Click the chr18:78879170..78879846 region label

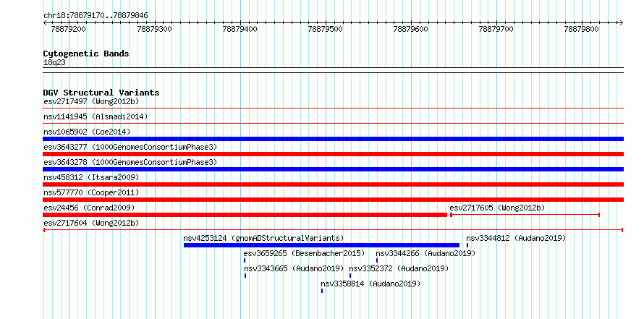coord(96,16)
